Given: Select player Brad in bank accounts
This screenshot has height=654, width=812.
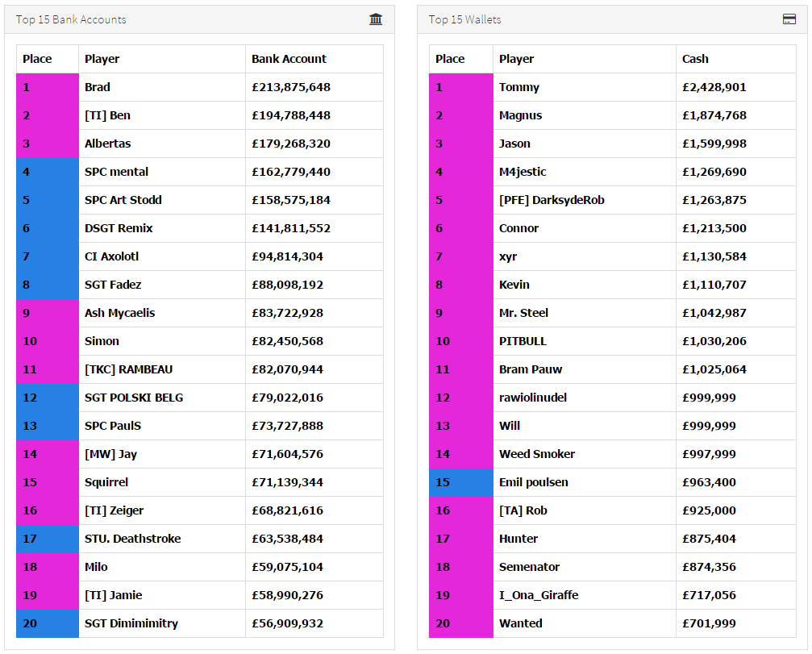Looking at the screenshot, I should click(x=98, y=87).
